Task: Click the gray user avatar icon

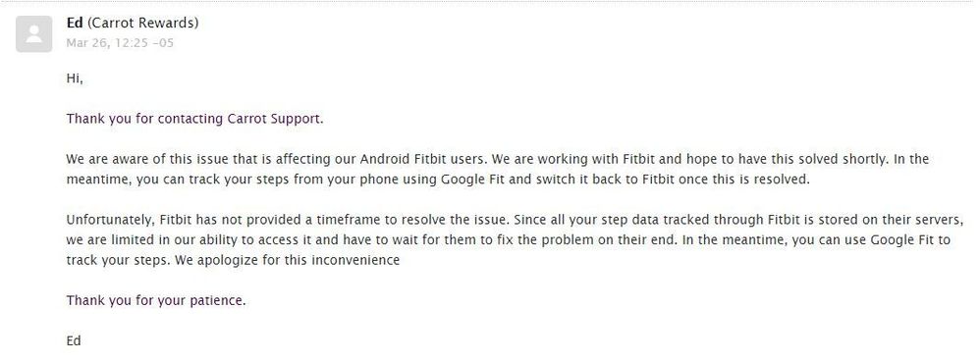Action: coord(33,33)
